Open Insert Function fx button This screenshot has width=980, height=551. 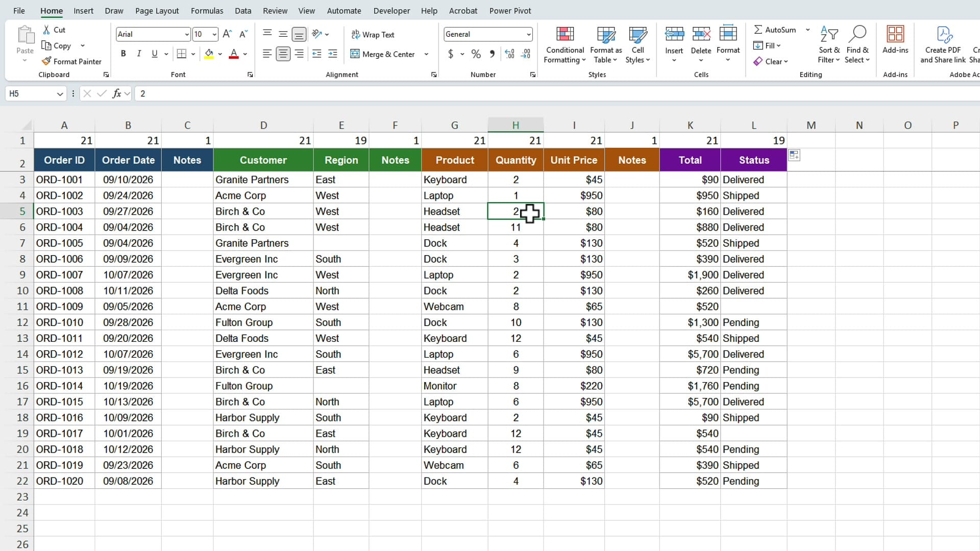click(x=117, y=93)
